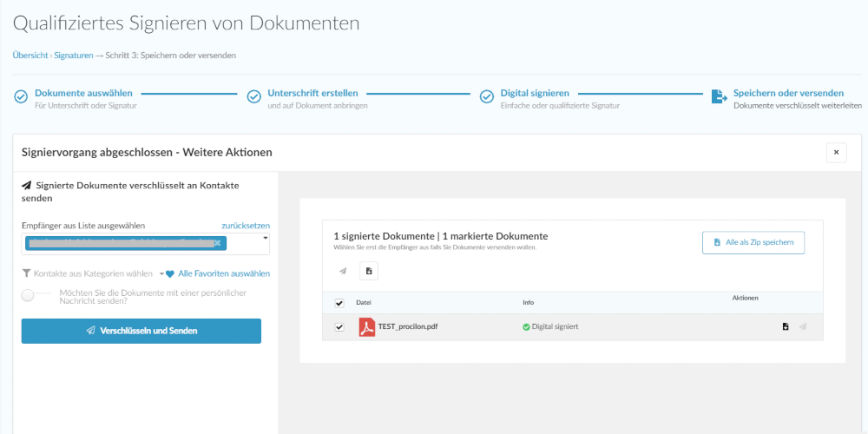Download TEST_procilon.pdf via the row save icon
The image size is (868, 434).
[786, 326]
